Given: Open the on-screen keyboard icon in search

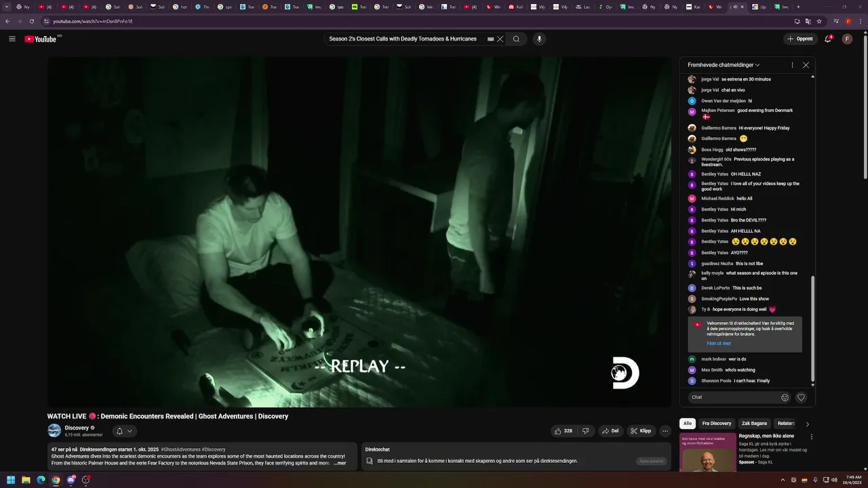Looking at the screenshot, I should point(490,39).
